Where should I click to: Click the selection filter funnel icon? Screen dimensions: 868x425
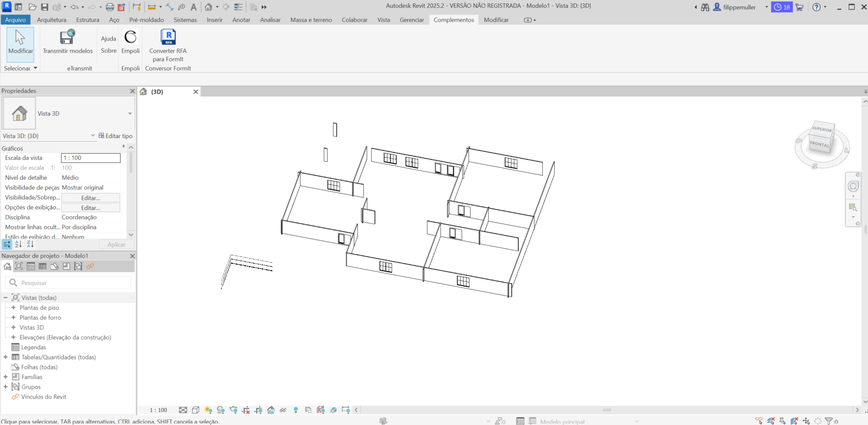(829, 421)
